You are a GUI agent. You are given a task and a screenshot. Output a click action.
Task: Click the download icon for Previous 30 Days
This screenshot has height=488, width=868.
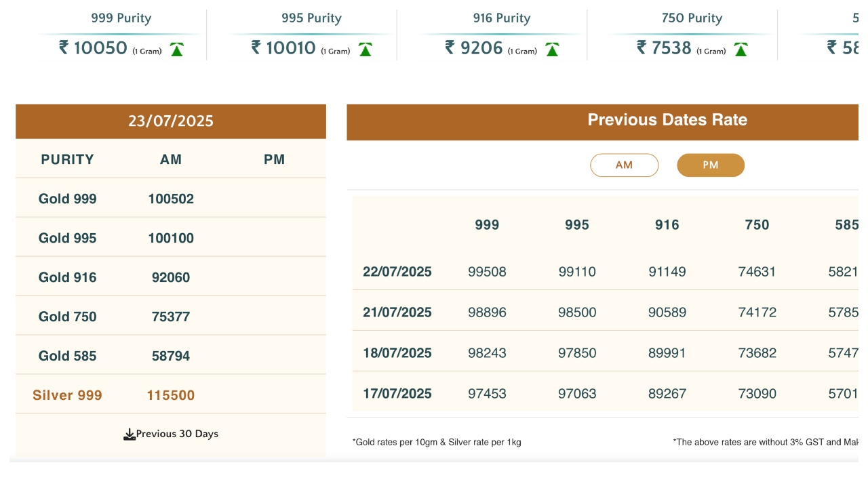130,434
